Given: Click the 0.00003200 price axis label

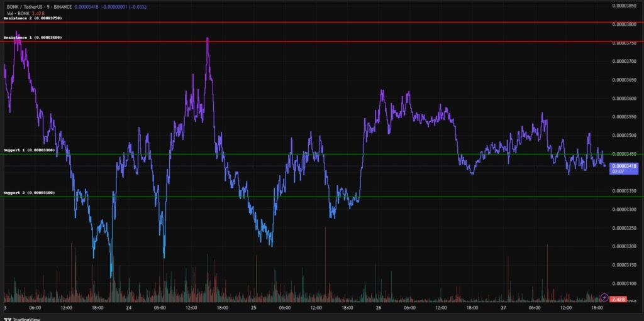Looking at the screenshot, I should [x=625, y=246].
